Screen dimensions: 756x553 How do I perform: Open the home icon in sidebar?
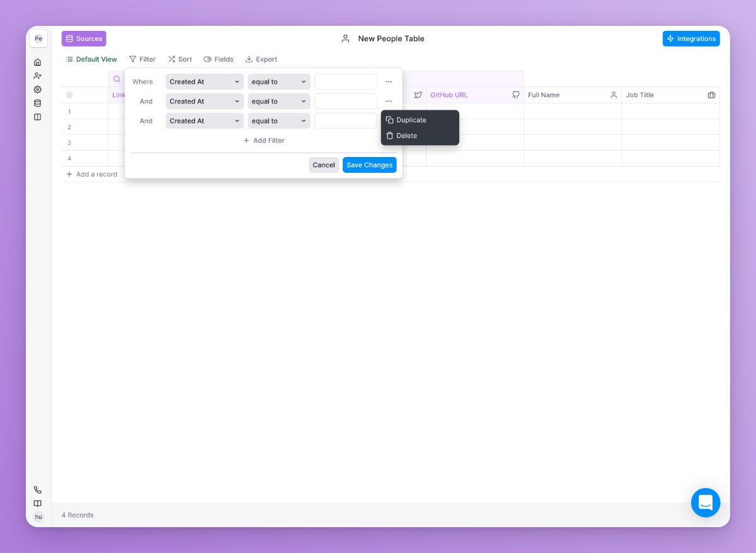(x=38, y=62)
